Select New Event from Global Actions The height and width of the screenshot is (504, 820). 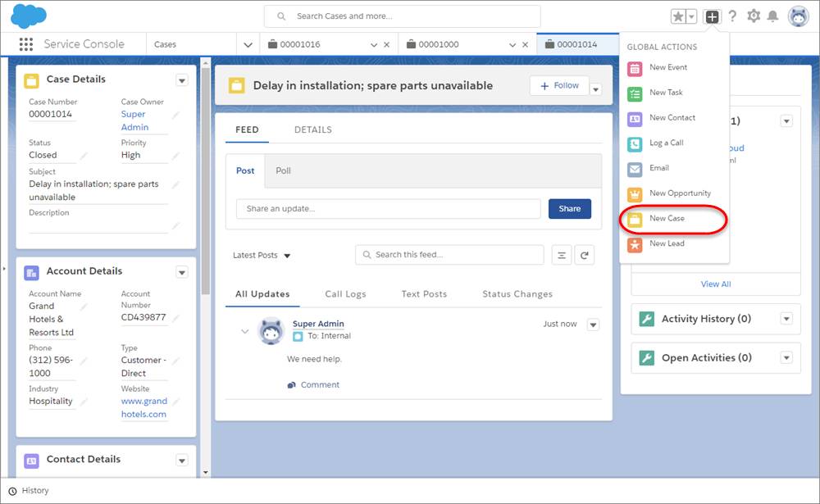[667, 67]
